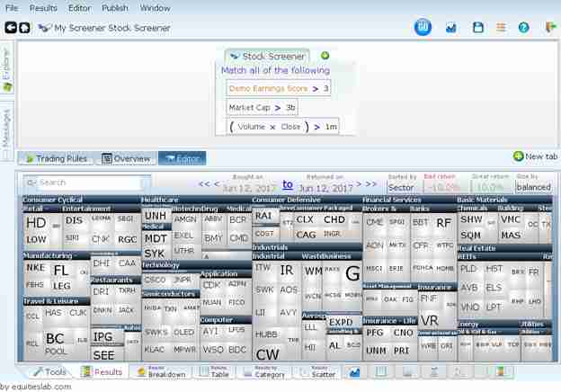The image size is (561, 392).
Task: Click the NKE tile in Manufacturing
Action: [x=36, y=268]
